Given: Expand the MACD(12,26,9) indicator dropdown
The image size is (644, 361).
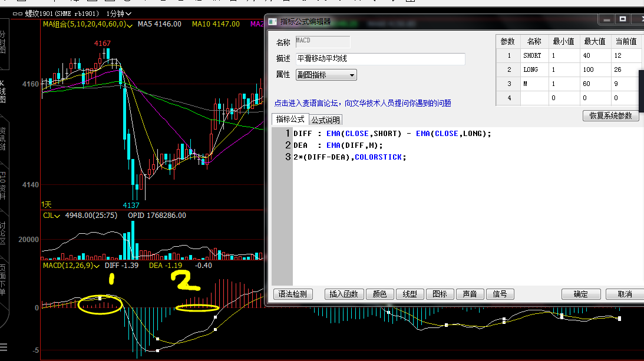Looking at the screenshot, I should (97, 266).
